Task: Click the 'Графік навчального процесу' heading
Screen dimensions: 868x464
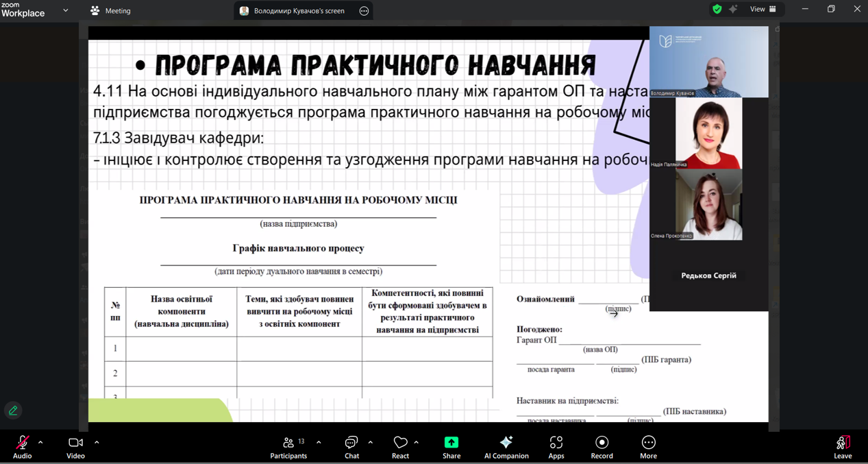Action: click(x=298, y=248)
